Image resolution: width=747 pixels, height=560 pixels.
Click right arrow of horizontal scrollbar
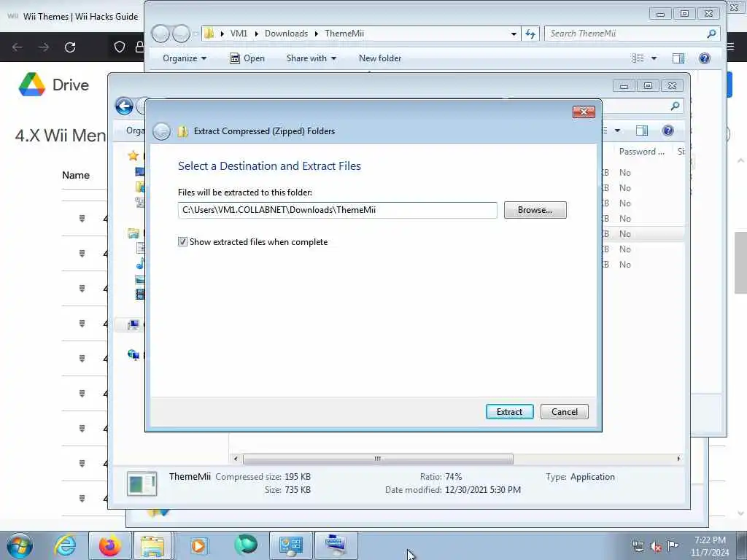tap(678, 459)
